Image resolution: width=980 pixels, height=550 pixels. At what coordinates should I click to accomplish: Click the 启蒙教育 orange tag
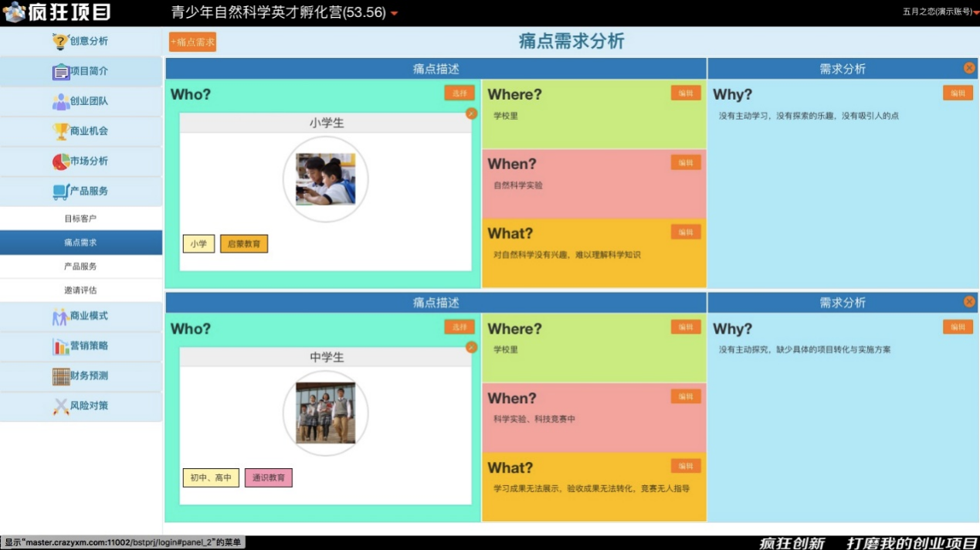click(244, 244)
